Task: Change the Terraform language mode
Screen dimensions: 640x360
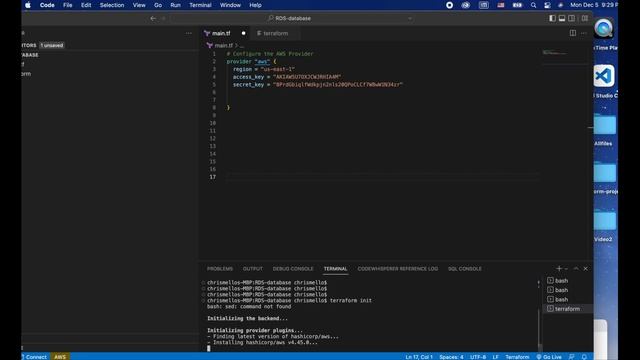Action: pos(517,357)
